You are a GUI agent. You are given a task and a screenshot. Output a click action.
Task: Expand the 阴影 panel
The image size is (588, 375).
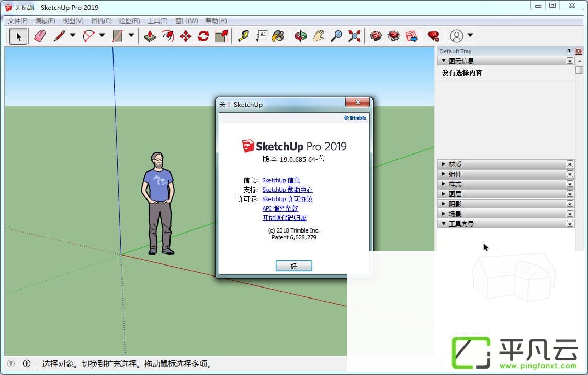444,204
